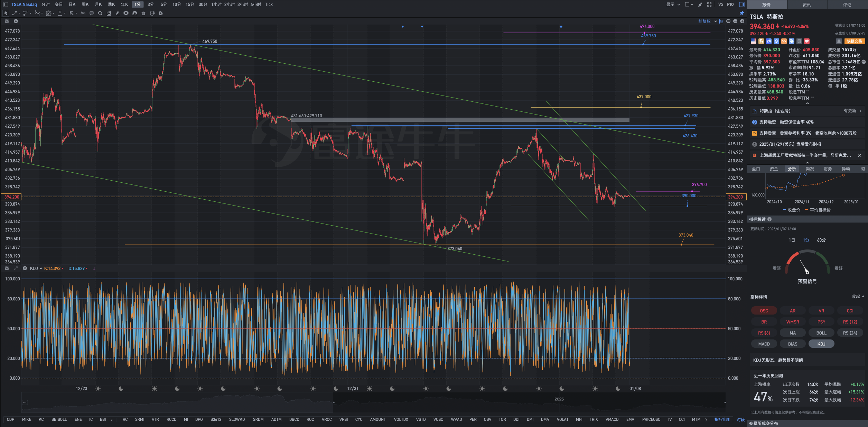Select the Aa text annotation tool

click(83, 13)
